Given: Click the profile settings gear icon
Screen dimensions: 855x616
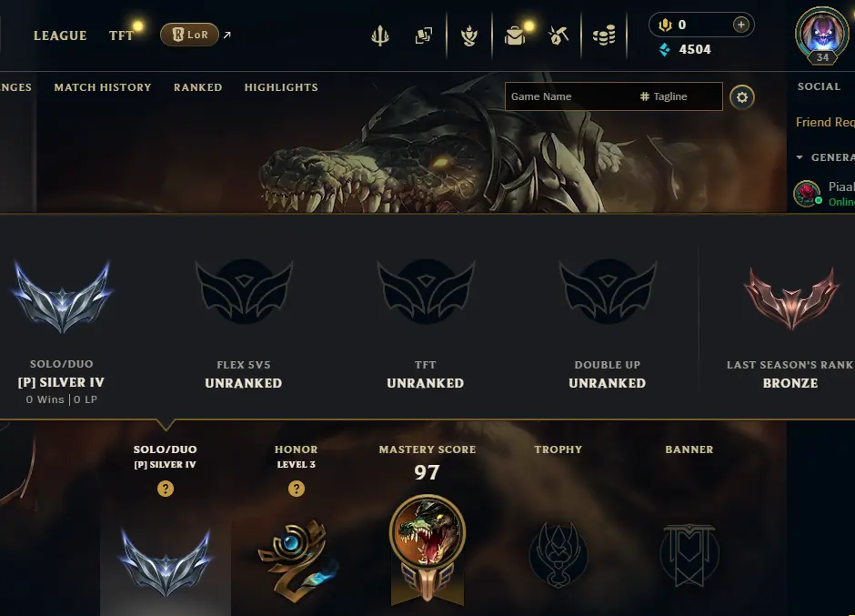Looking at the screenshot, I should tap(742, 97).
